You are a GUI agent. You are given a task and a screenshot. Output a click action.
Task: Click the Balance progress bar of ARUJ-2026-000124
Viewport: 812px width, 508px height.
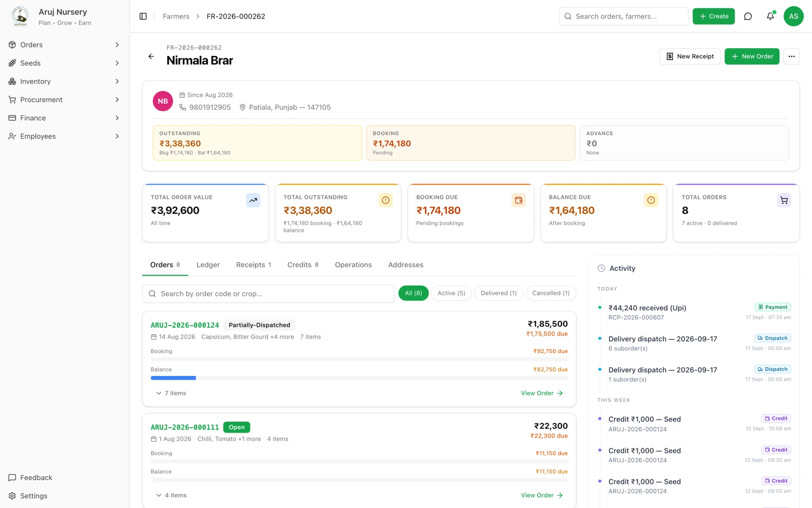pyautogui.click(x=359, y=378)
